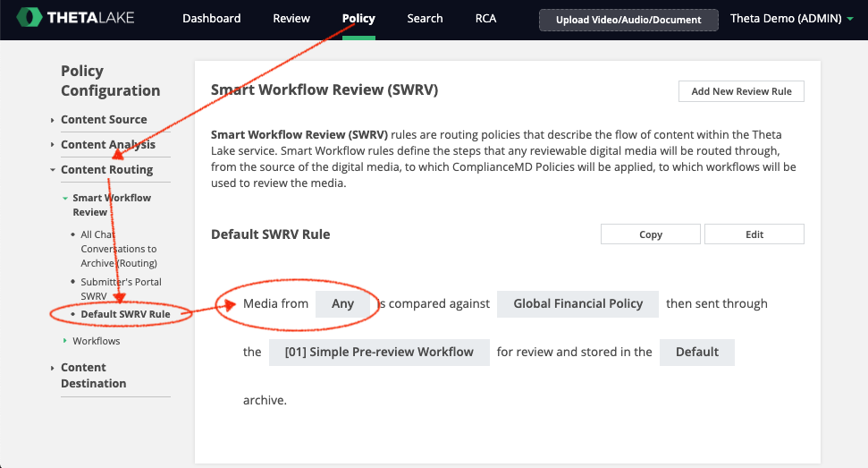Screen dimensions: 868x468
Task: Open Content Source in sidebar
Action: [104, 120]
